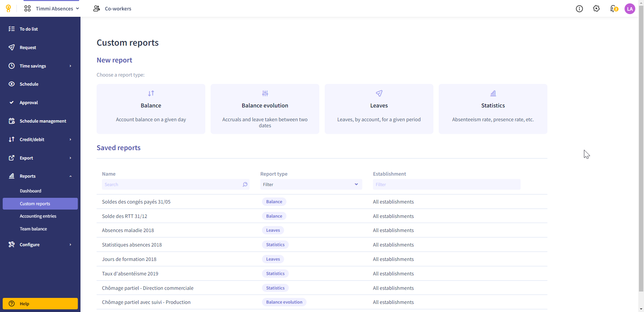The width and height of the screenshot is (644, 312).
Task: Click the Approval checkmark icon
Action: pyautogui.click(x=12, y=102)
